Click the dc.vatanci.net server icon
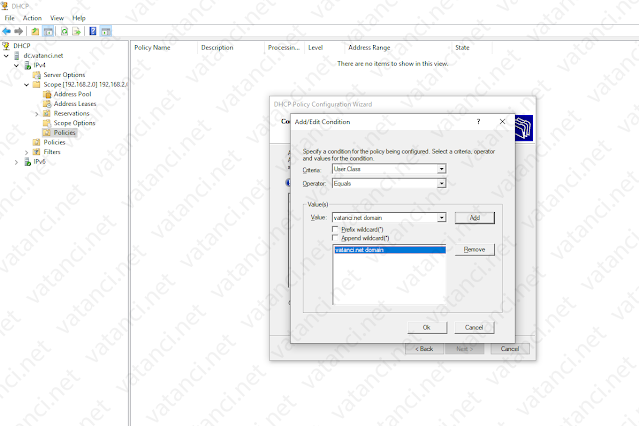The image size is (639, 426). [17, 55]
